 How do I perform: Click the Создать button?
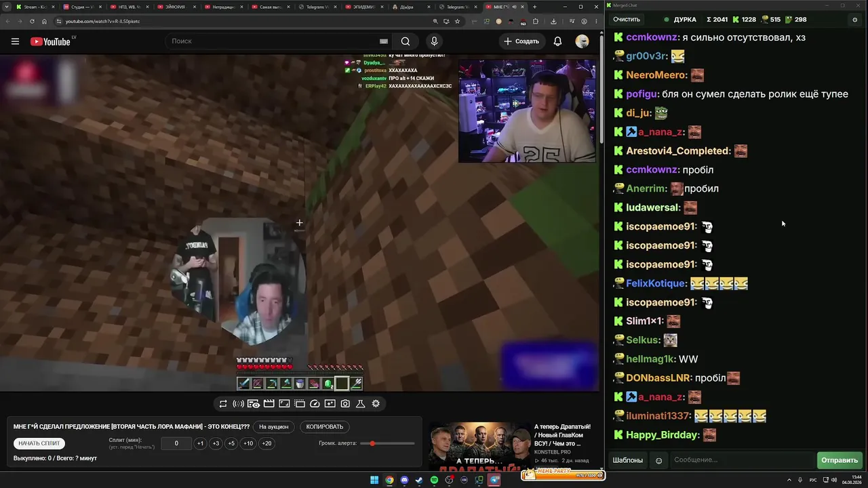pyautogui.click(x=521, y=41)
